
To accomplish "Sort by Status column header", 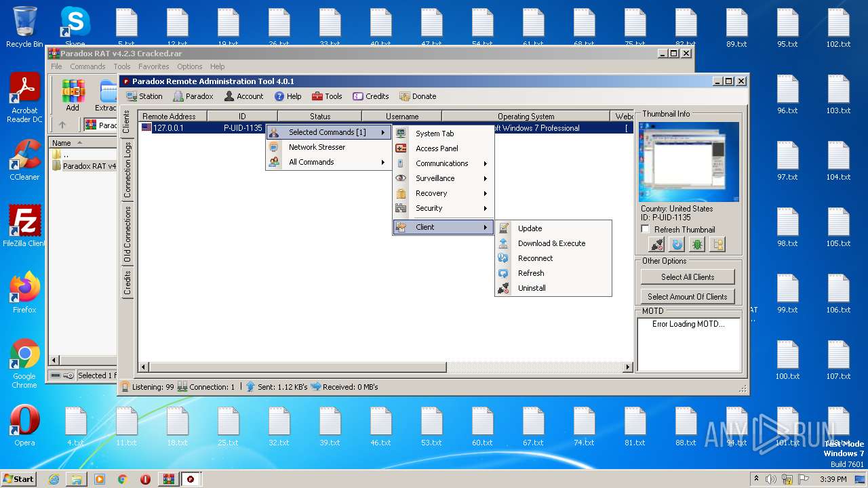I will click(320, 117).
